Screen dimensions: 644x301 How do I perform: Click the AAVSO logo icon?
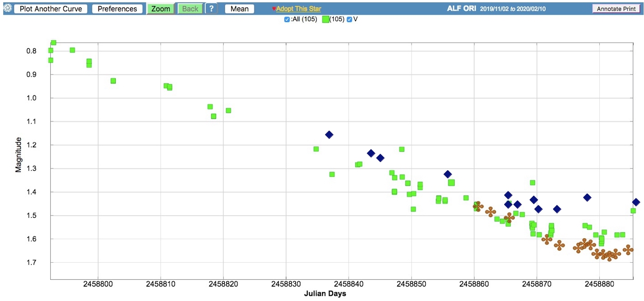coord(7,9)
